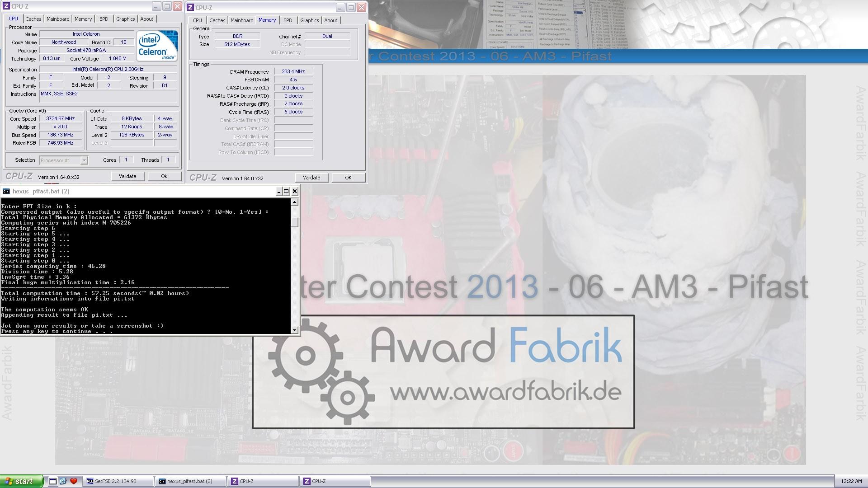The width and height of the screenshot is (868, 488).
Task: Open Memory tab in left CPU-Z window
Action: 83,19
